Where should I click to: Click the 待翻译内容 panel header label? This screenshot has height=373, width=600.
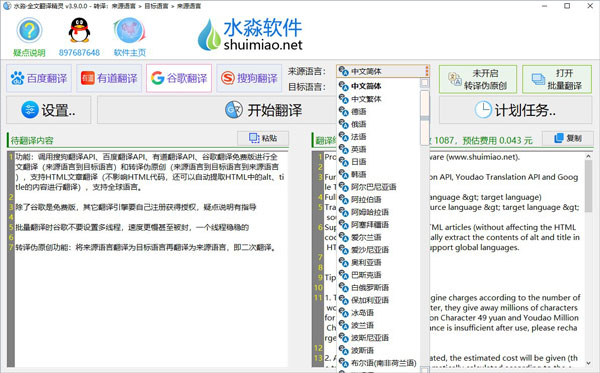[x=32, y=140]
